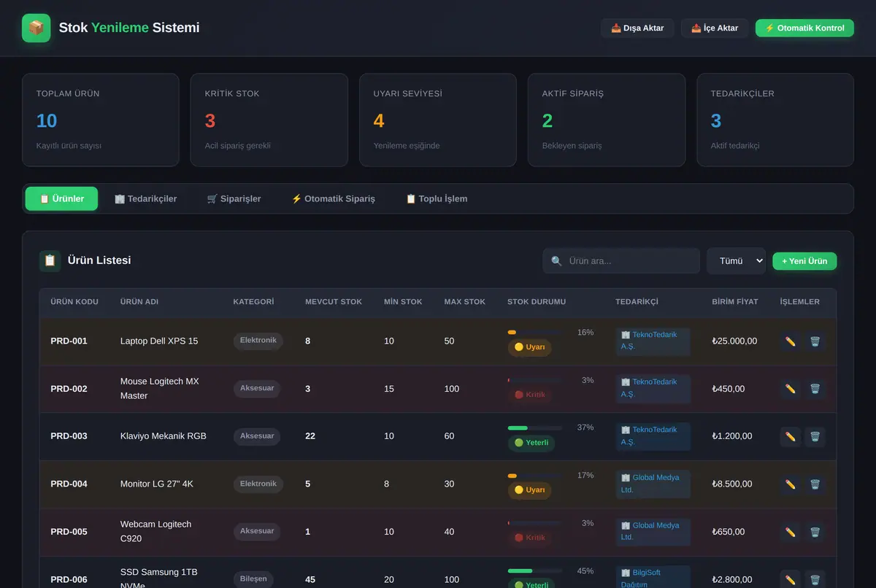
Task: Click the Uyarı status badge for PRD-004
Action: click(530, 490)
